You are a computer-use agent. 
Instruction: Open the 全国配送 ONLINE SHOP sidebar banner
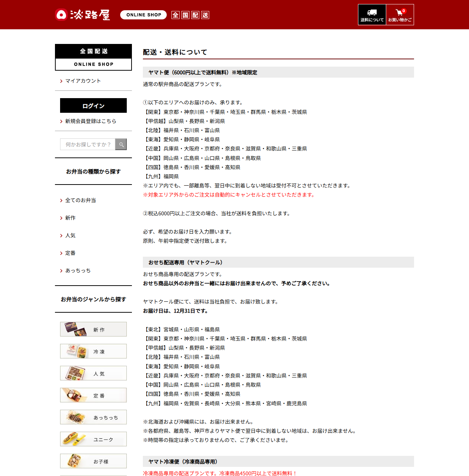click(93, 57)
